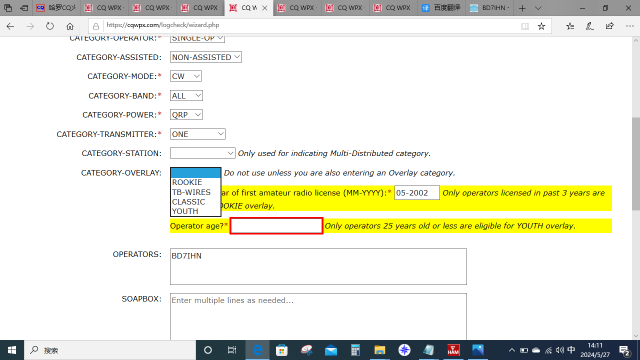Image resolution: width=640 pixels, height=360 pixels.
Task: Close the active CQ WPX tab
Action: click(264, 8)
